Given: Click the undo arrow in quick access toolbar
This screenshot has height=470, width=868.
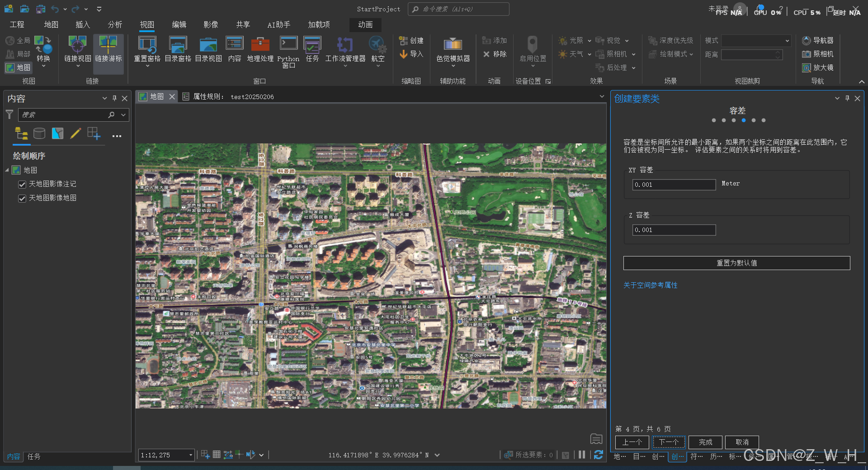Looking at the screenshot, I should coord(55,9).
